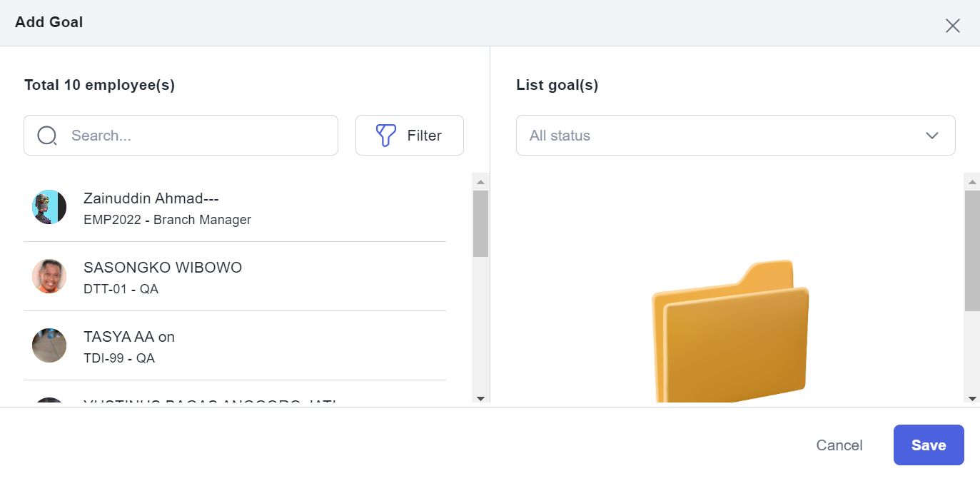980x486 pixels.
Task: Click the employee list scrollbar thumb
Action: [x=480, y=223]
